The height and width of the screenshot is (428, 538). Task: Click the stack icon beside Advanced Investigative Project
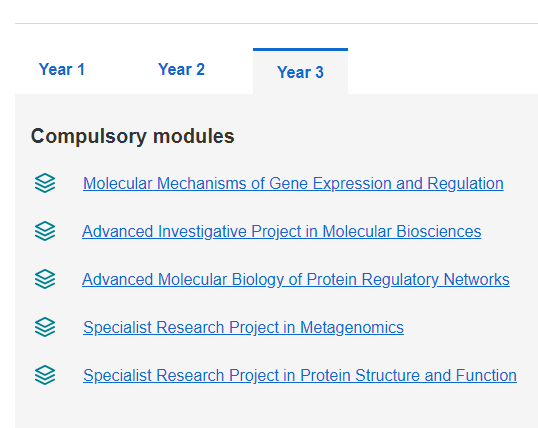point(45,231)
